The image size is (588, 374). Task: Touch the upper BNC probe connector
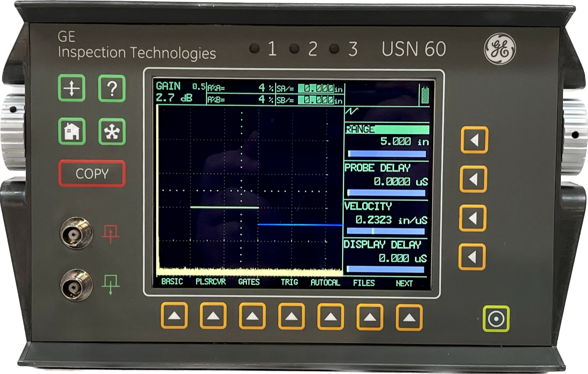(76, 233)
